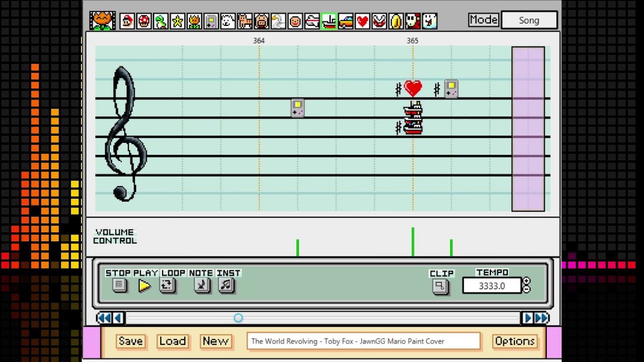Click the song title text field
The image size is (644, 362).
coord(363,341)
